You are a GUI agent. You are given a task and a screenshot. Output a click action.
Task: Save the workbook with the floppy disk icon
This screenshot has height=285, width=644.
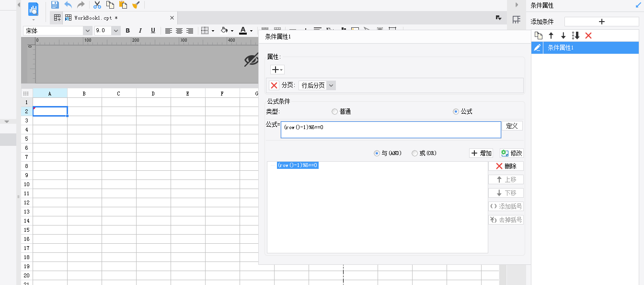coord(55,5)
